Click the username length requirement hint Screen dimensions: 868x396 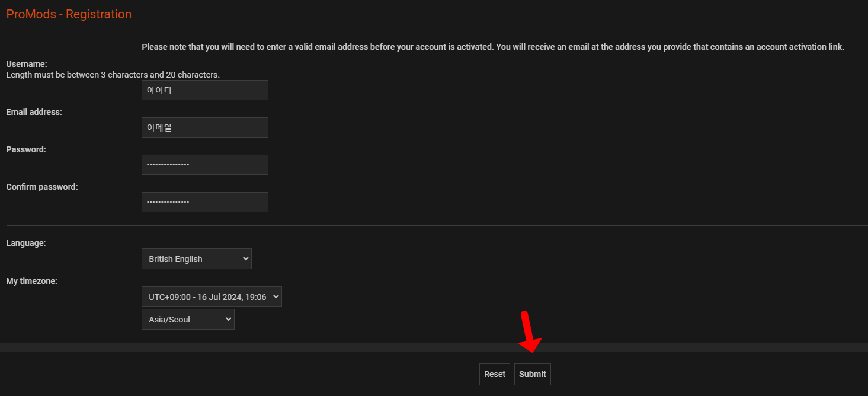pyautogui.click(x=113, y=75)
